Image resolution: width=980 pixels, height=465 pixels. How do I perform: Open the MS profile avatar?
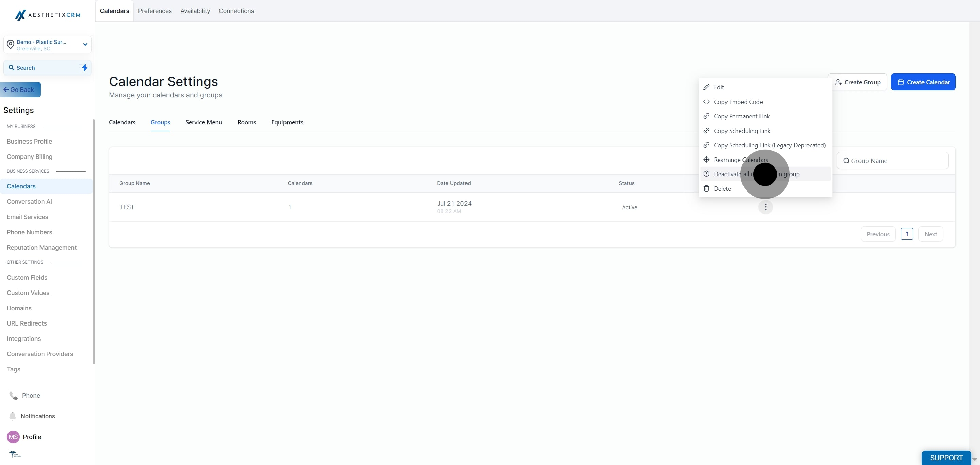pos(13,437)
